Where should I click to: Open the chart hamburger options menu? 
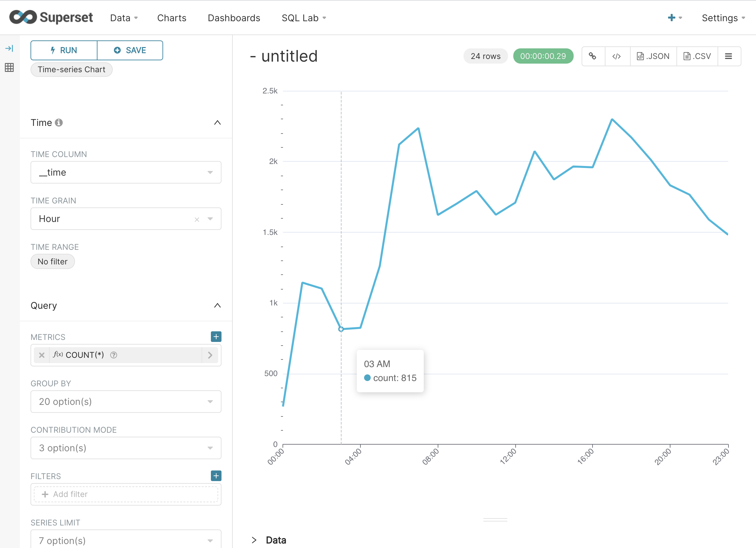tap(729, 56)
